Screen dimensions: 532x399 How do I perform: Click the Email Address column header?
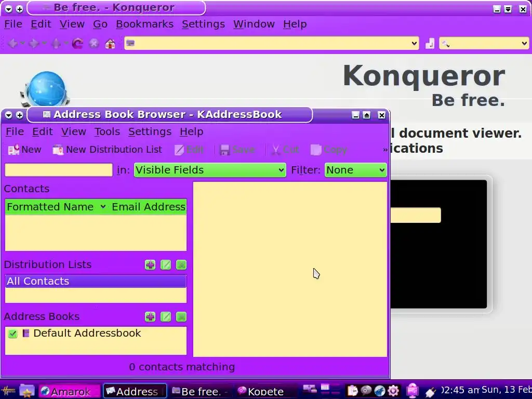click(x=148, y=207)
